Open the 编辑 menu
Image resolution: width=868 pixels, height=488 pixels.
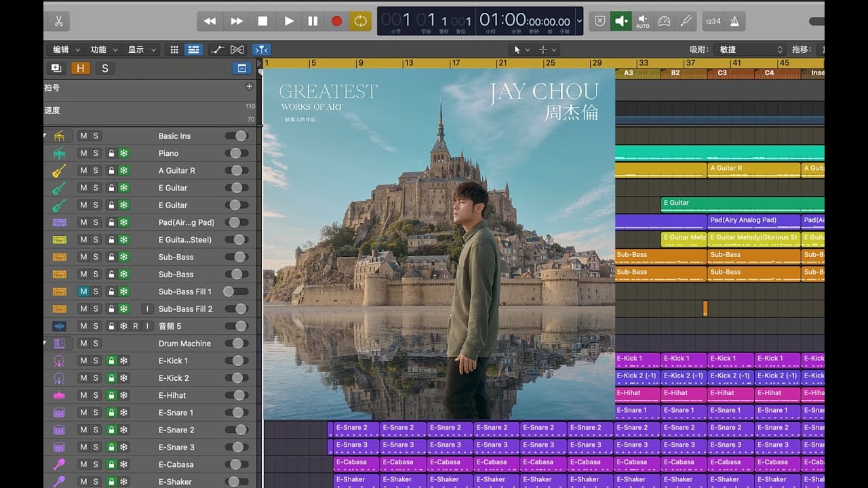pyautogui.click(x=65, y=49)
